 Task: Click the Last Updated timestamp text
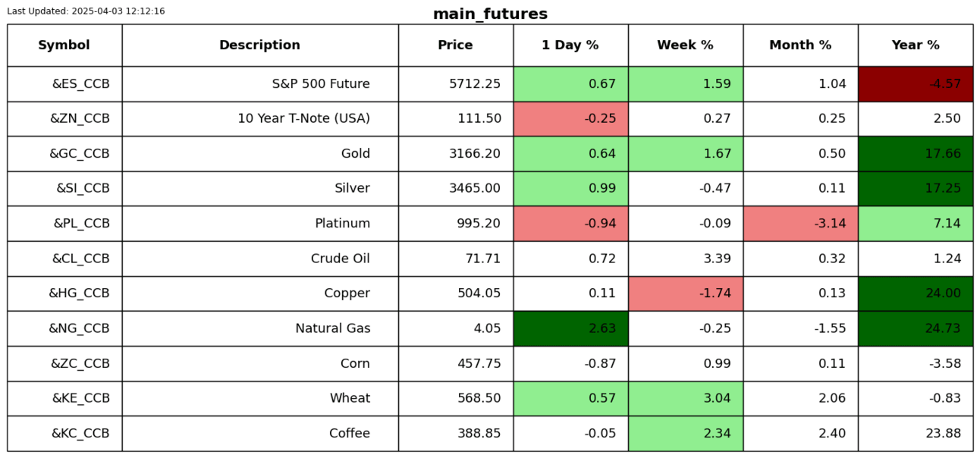click(86, 11)
